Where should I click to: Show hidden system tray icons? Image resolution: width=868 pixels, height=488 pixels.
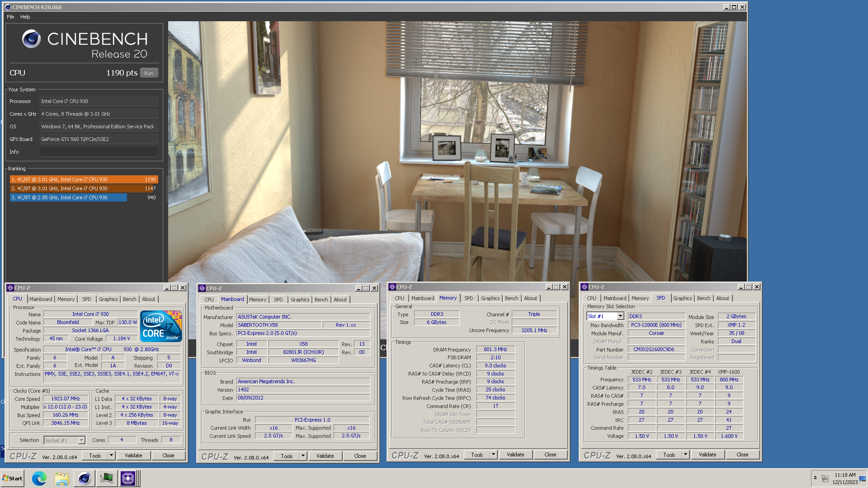click(815, 478)
